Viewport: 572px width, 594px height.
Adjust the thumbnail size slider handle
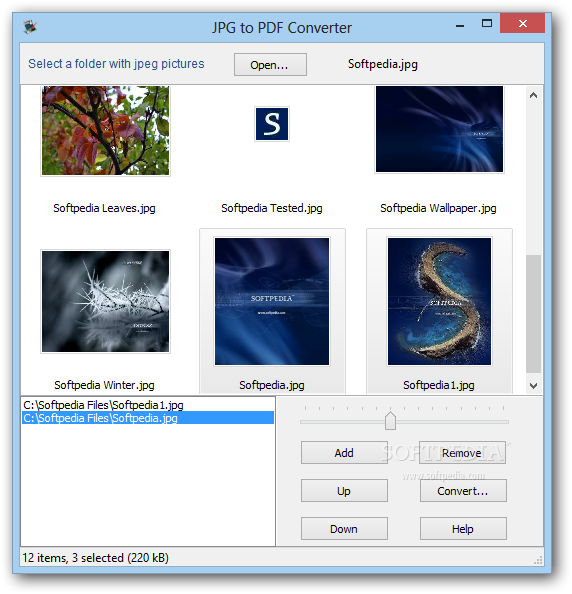pos(390,420)
